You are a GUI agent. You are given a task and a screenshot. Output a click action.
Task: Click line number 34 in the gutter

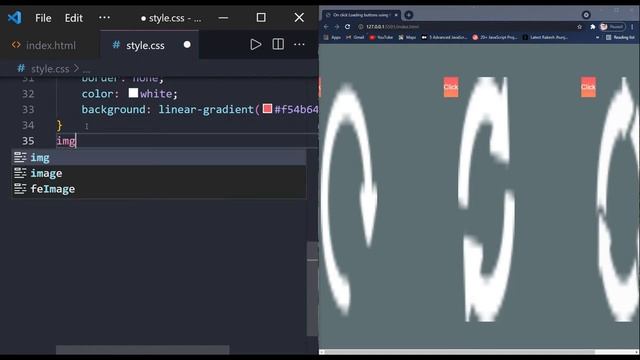pos(28,125)
